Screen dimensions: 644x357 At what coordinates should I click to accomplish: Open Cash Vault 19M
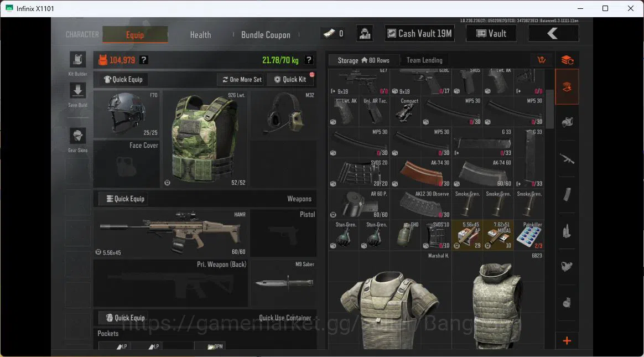pos(420,34)
